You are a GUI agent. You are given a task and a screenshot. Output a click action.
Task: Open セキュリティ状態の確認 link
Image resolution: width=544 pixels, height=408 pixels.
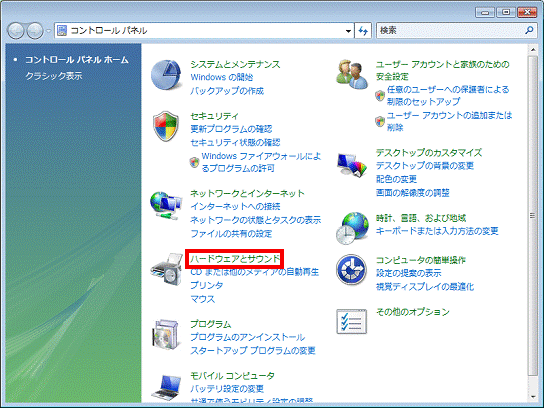click(x=235, y=142)
